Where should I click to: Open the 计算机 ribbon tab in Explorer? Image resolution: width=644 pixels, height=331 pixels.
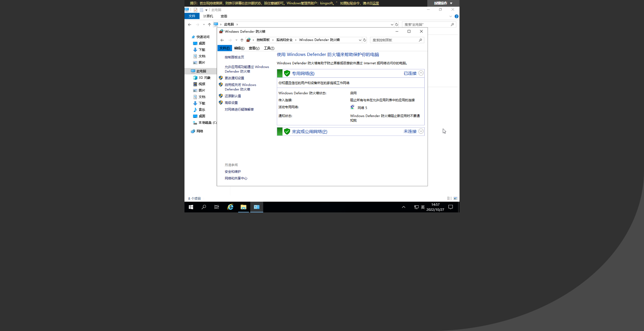tap(208, 16)
